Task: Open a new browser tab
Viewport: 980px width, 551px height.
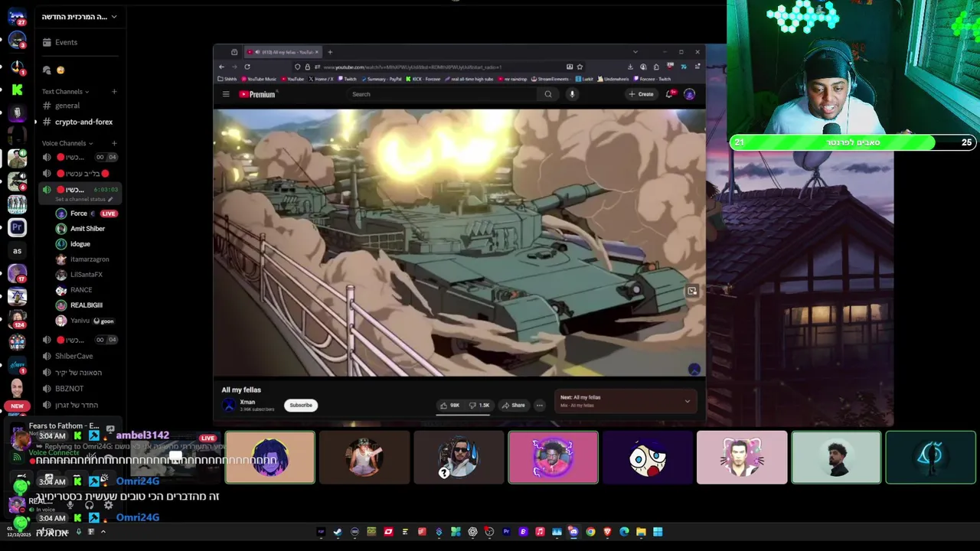Action: (330, 52)
